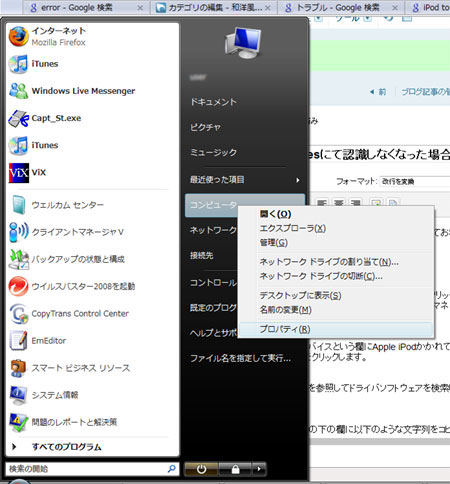Viewport: 450px width, 484px height.
Task: Click the magnifier search icon in the search box
Action: pos(172,469)
